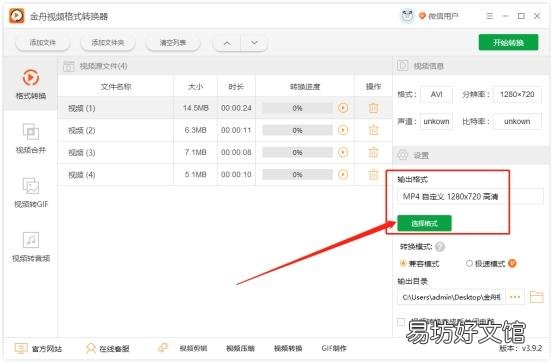Open 视频压缩 footer link

[240, 348]
